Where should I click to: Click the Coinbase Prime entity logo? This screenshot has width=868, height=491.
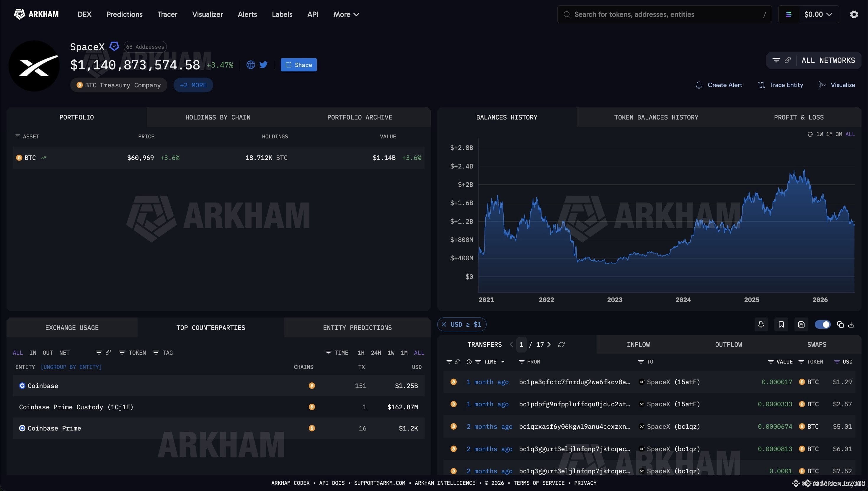click(22, 428)
